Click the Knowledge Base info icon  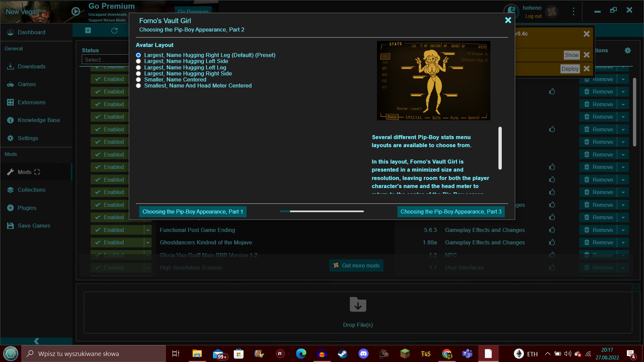tap(10, 120)
